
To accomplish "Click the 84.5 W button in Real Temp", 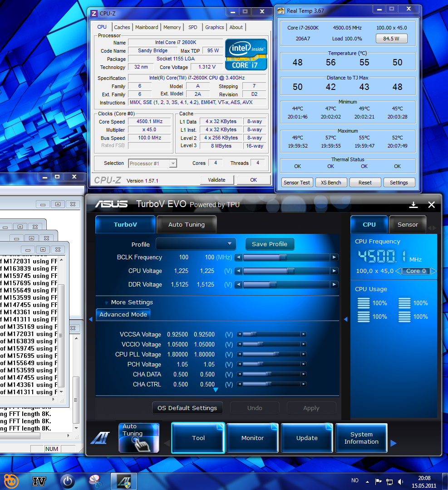I will [391, 39].
